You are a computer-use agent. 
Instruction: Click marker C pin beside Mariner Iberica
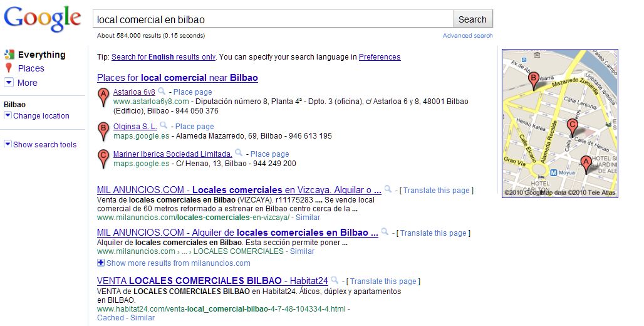pos(103,159)
